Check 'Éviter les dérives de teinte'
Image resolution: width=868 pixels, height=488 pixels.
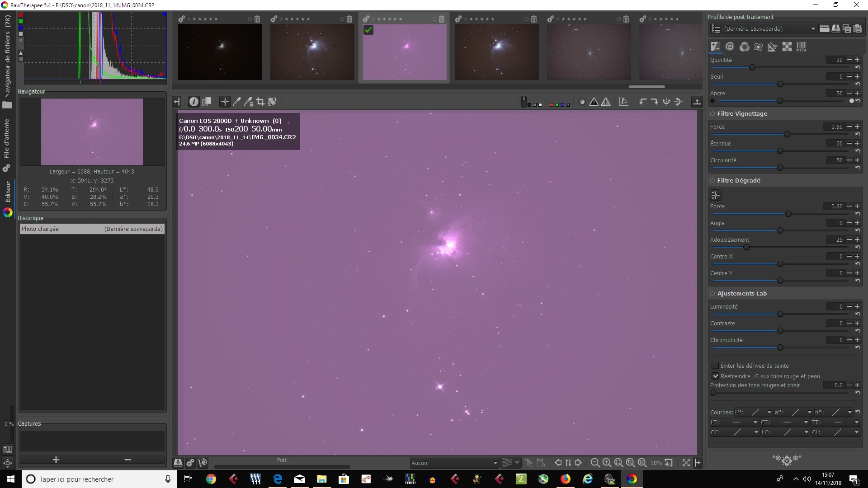pyautogui.click(x=715, y=366)
